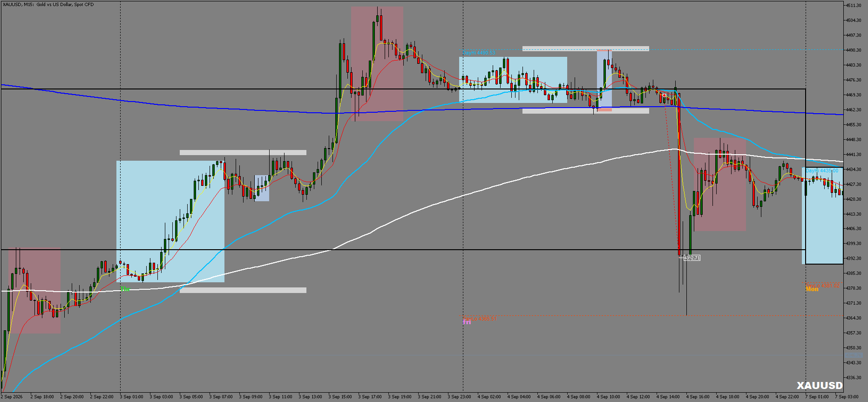The image size is (868, 402).
Task: Select the pink rectangle at 2 Sep open
Action: pyautogui.click(x=34, y=291)
